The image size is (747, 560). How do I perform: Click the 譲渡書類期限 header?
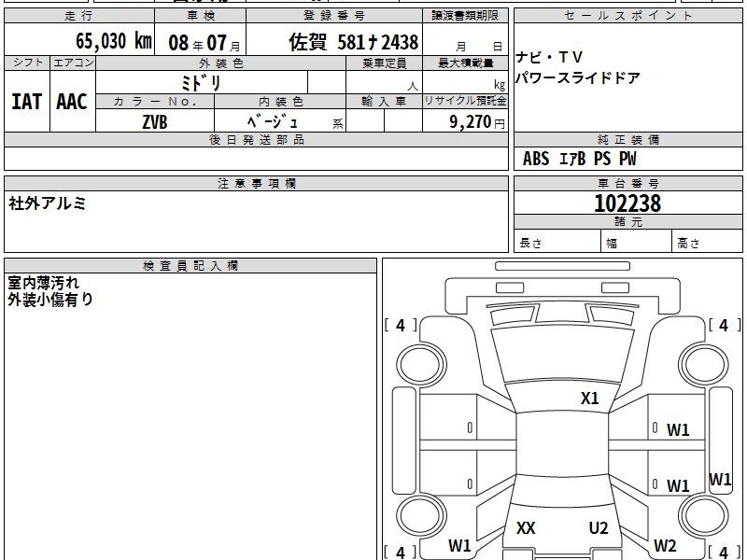[465, 16]
